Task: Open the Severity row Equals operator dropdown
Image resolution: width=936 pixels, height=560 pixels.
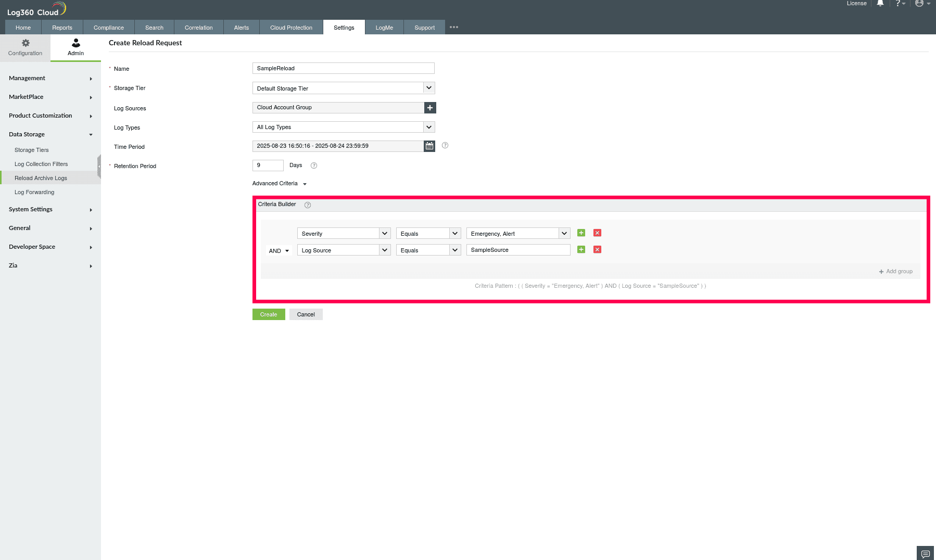Action: (x=428, y=234)
